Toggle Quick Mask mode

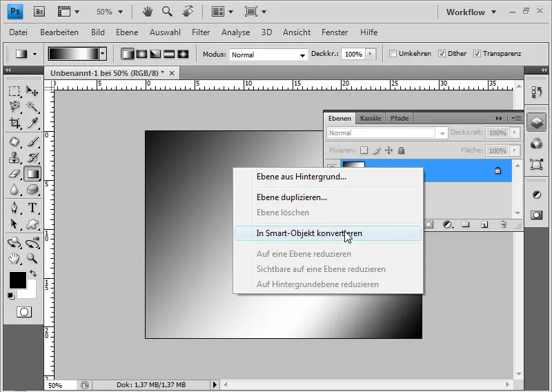(x=24, y=312)
